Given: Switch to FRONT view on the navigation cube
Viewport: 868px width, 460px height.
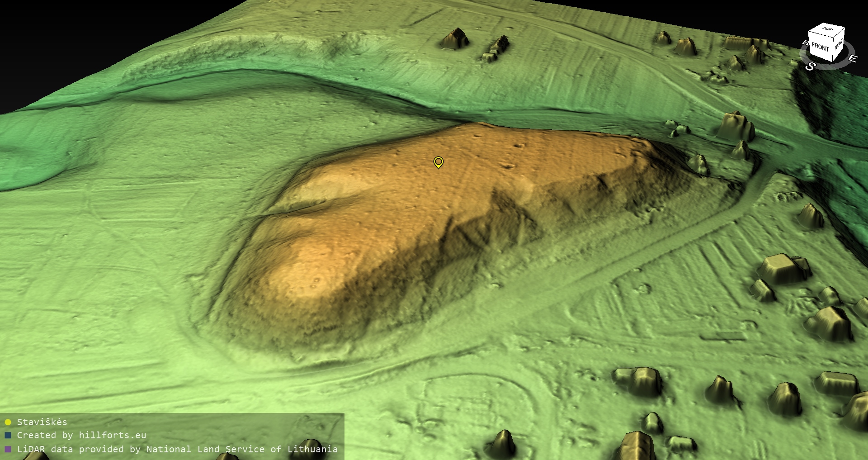Looking at the screenshot, I should 820,47.
